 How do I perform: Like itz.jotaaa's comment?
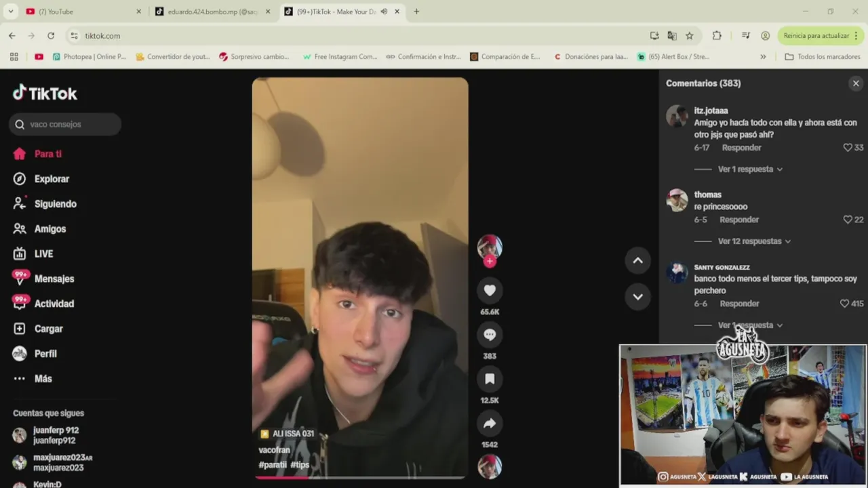[847, 148]
